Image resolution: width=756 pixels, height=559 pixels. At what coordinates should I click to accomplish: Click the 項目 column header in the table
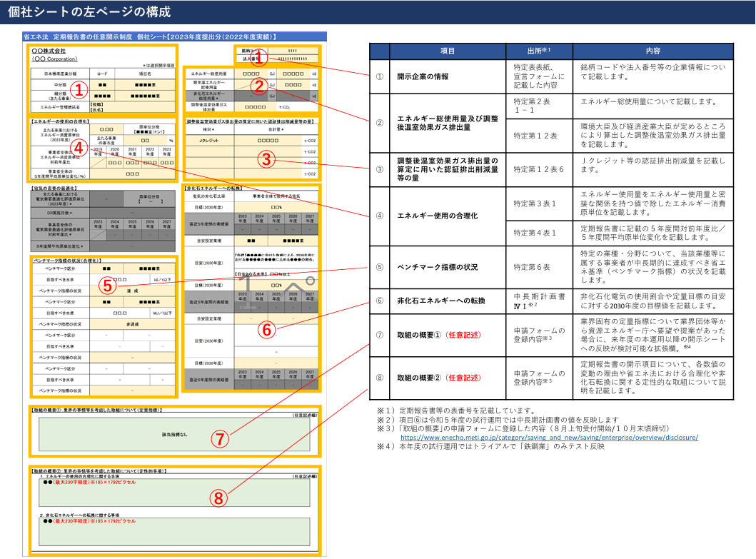[448, 51]
